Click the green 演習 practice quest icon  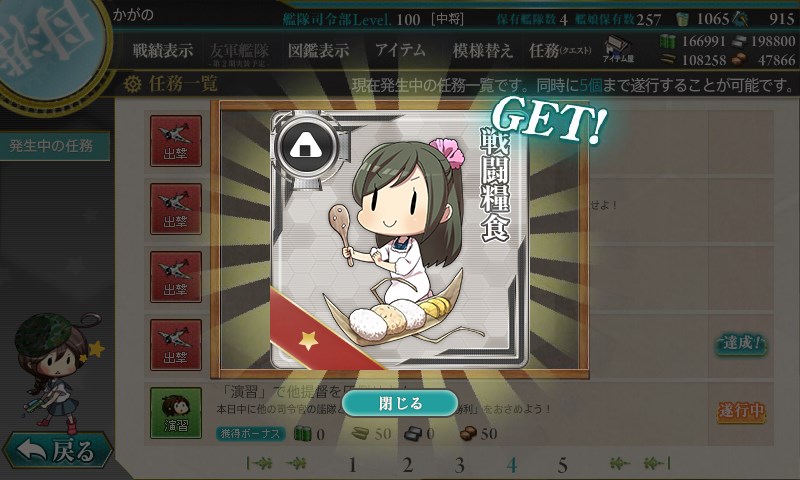[x=176, y=413]
